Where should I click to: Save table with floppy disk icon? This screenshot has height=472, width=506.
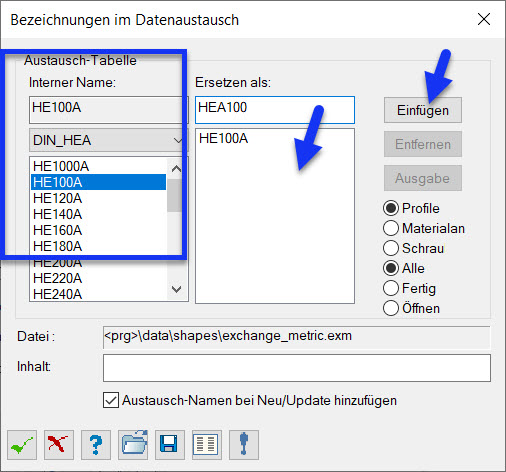point(170,445)
